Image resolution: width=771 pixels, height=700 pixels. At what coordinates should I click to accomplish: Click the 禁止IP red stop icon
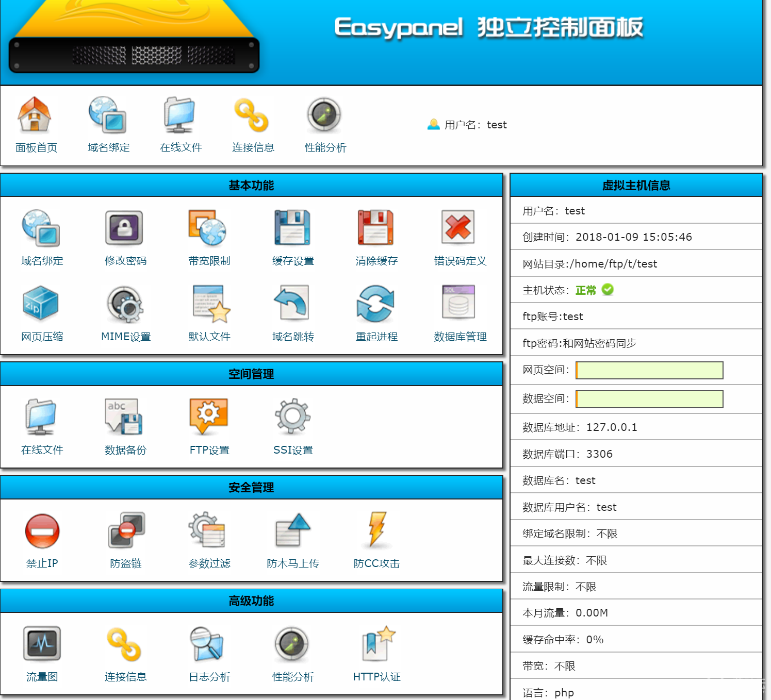(42, 530)
